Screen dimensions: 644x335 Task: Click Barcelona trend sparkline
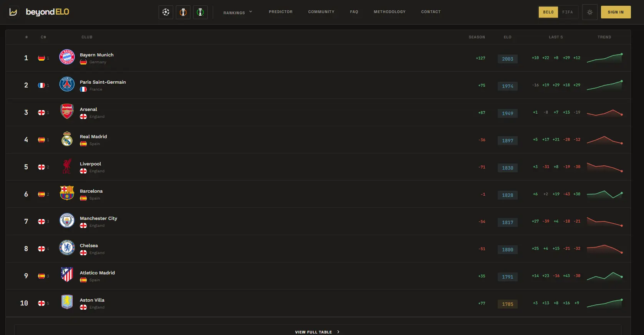(604, 194)
